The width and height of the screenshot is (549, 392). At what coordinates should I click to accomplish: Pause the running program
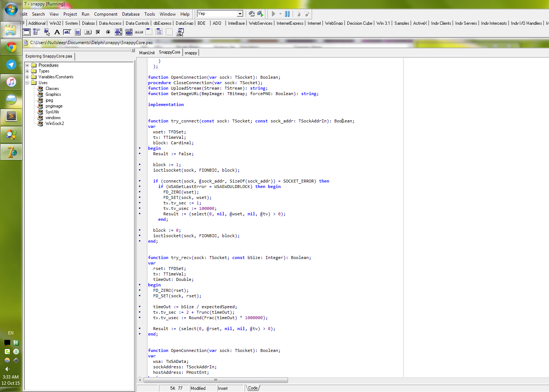tap(287, 14)
